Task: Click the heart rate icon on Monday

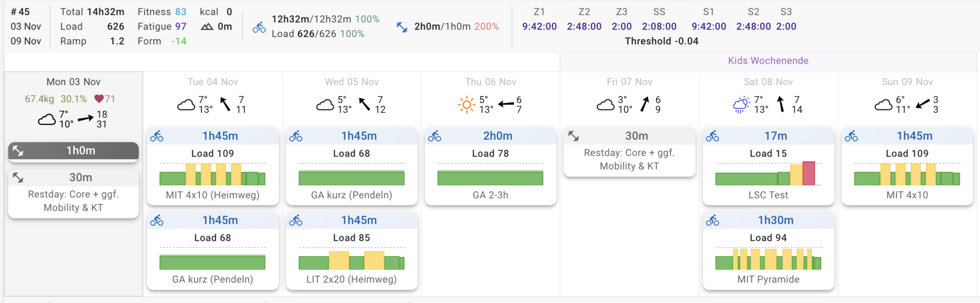Action: pos(99,99)
